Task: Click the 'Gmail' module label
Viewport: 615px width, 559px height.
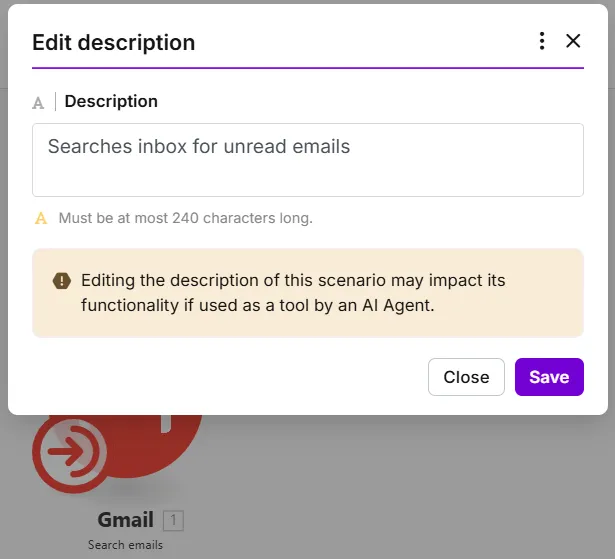Action: [x=126, y=520]
